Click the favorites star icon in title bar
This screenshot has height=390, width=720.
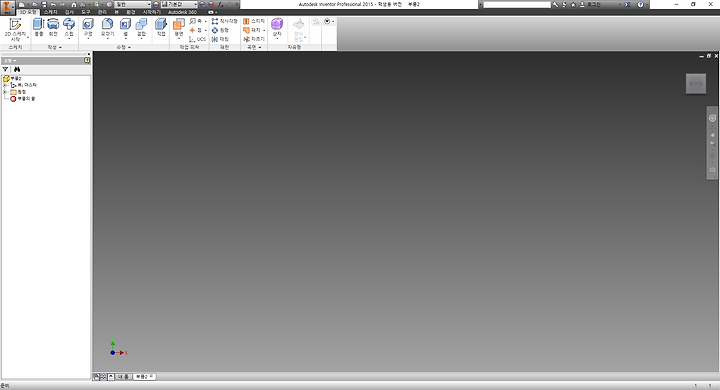point(573,5)
